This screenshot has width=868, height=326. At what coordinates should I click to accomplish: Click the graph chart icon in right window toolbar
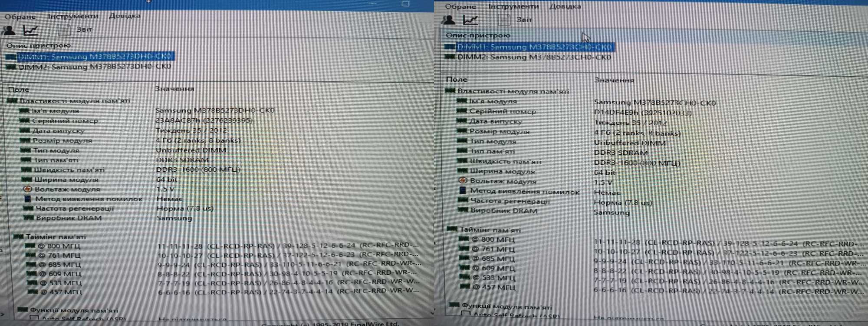tap(470, 20)
